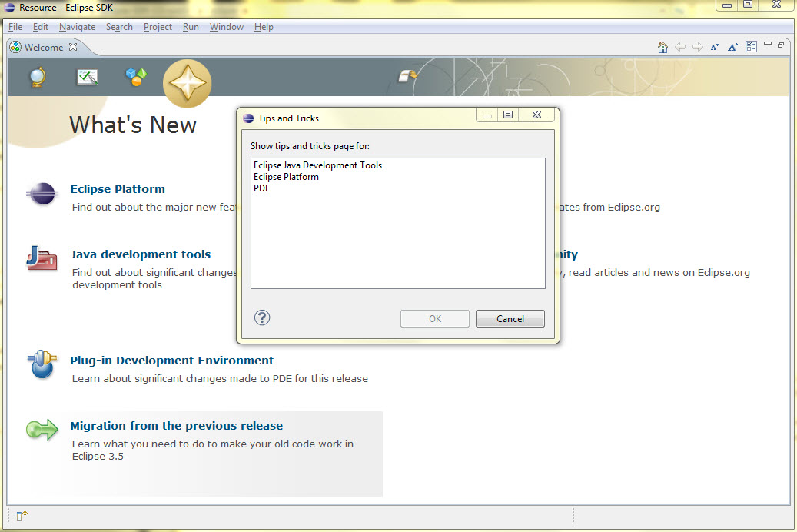Maximize the Tips and Tricks dialog
Viewport: 797px width, 532px height.
click(508, 115)
